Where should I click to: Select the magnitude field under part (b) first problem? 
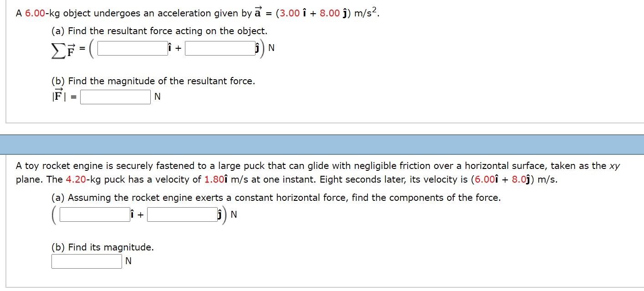click(x=115, y=97)
